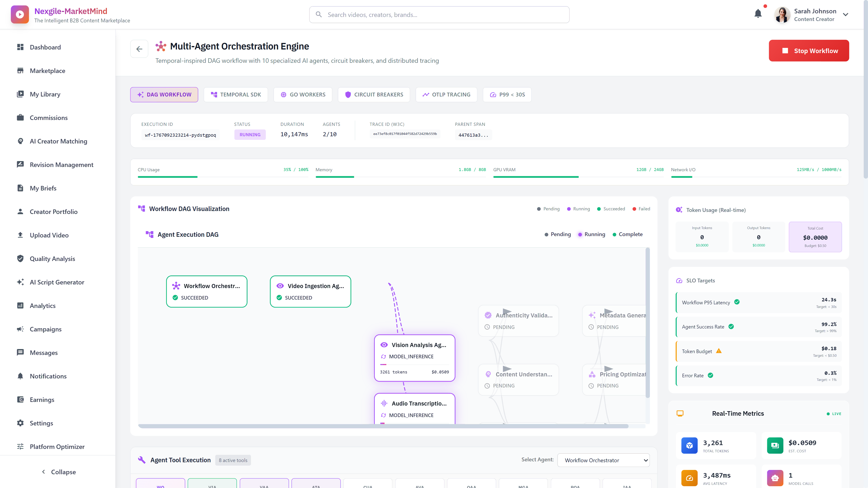Image resolution: width=868 pixels, height=488 pixels.
Task: Open the notifications bell icon
Action: coord(758,14)
